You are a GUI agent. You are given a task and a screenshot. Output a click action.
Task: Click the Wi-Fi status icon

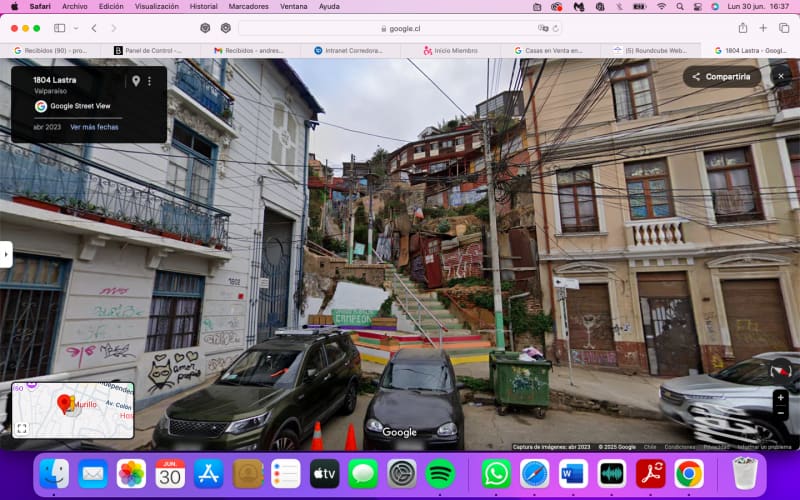click(661, 7)
